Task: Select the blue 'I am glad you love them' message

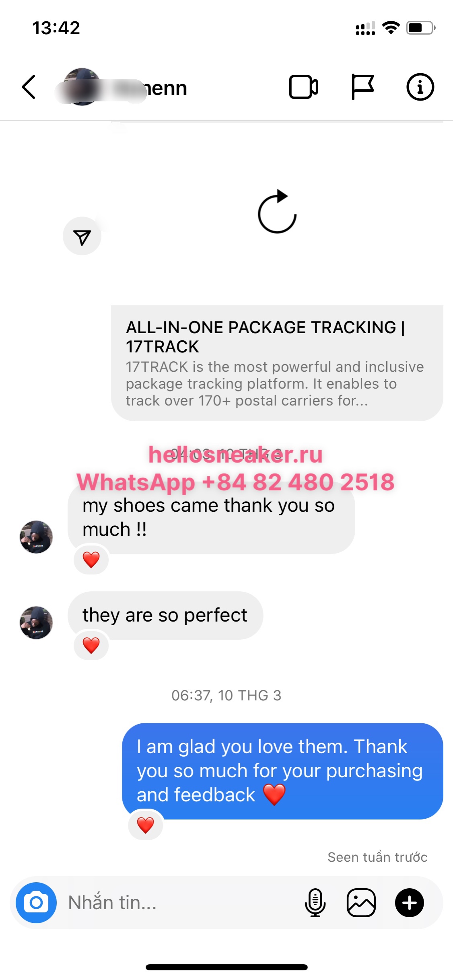Action: 282,771
